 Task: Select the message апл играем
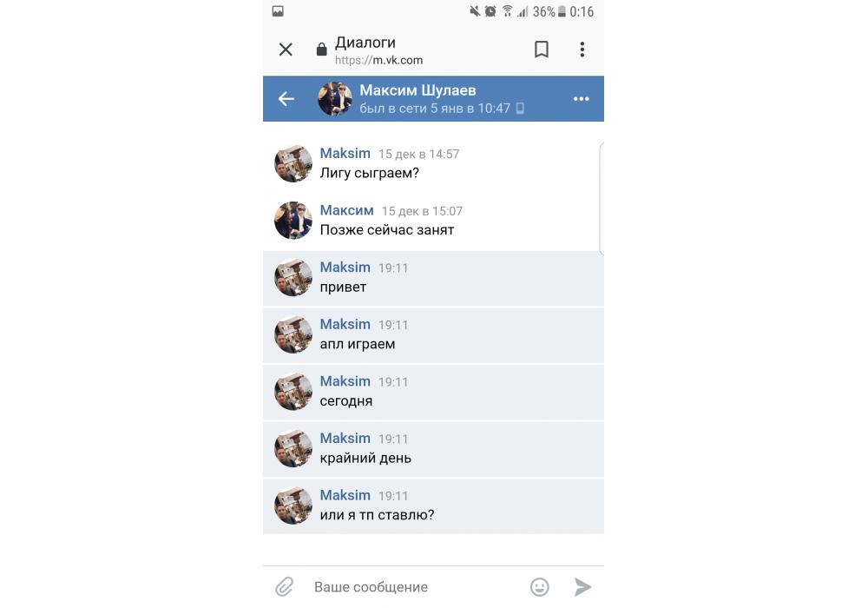[x=433, y=335]
